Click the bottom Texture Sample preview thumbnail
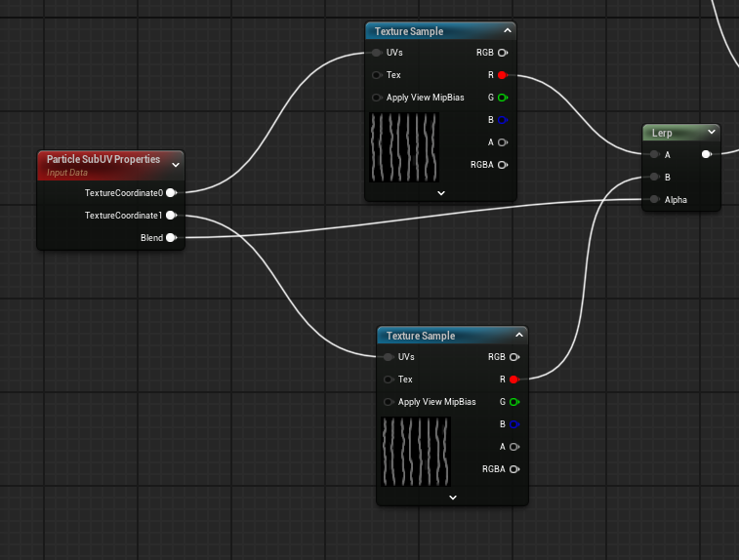Viewport: 739px width, 560px height. (x=416, y=452)
